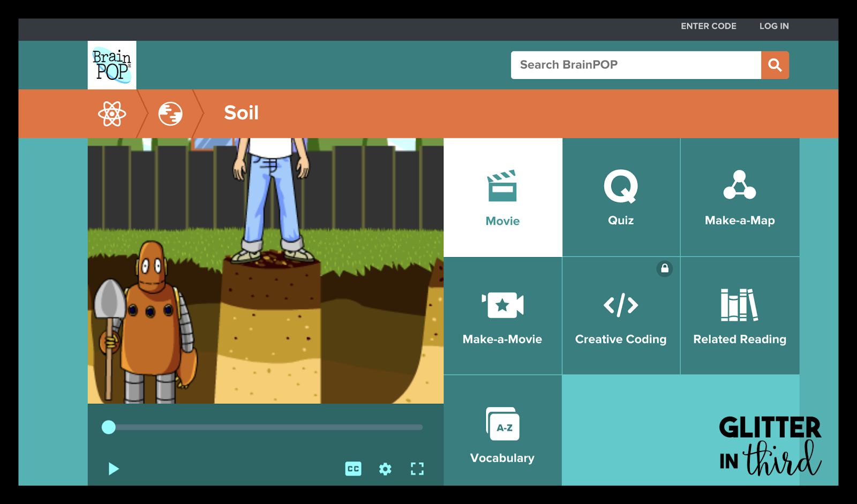Open the Earth System globe breadcrumb icon
The width and height of the screenshot is (857, 504).
[x=170, y=114]
